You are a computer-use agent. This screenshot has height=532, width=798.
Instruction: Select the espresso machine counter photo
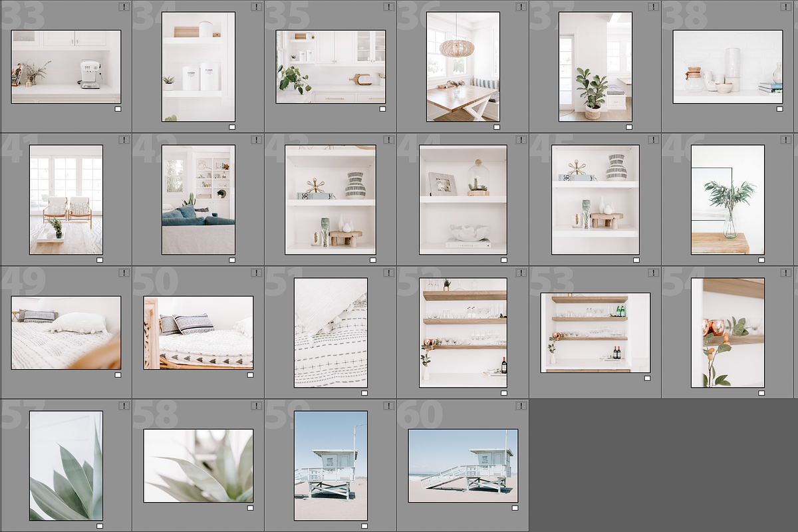pos(66,66)
